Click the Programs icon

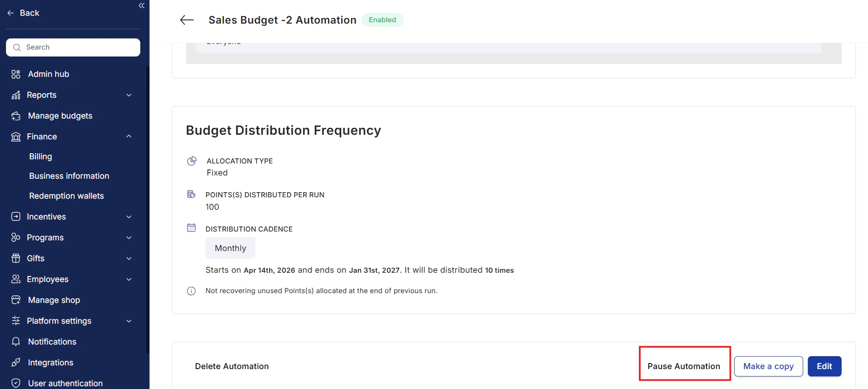click(16, 238)
